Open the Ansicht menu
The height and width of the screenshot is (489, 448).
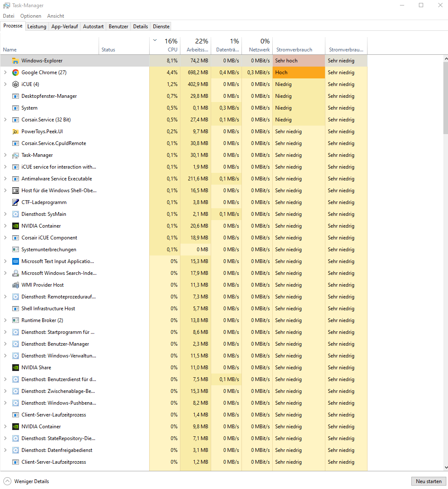[x=56, y=16]
